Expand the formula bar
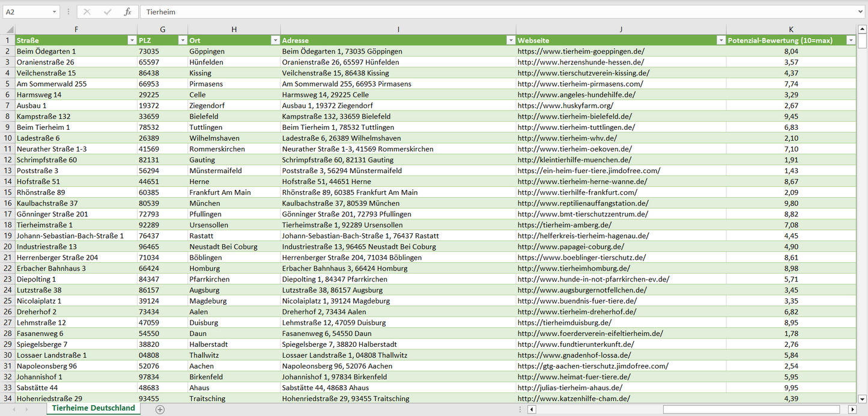 [861, 12]
